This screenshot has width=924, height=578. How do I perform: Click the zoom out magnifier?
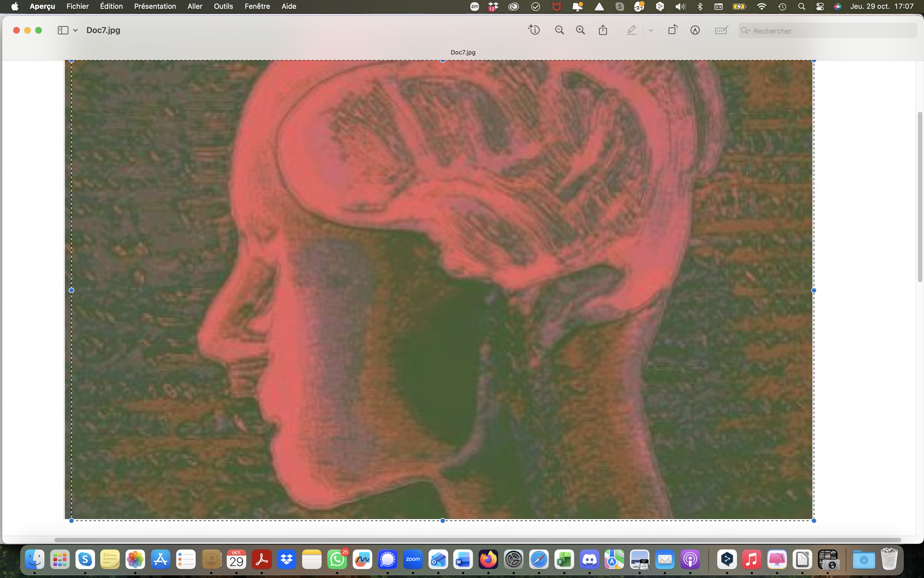[x=559, y=30]
